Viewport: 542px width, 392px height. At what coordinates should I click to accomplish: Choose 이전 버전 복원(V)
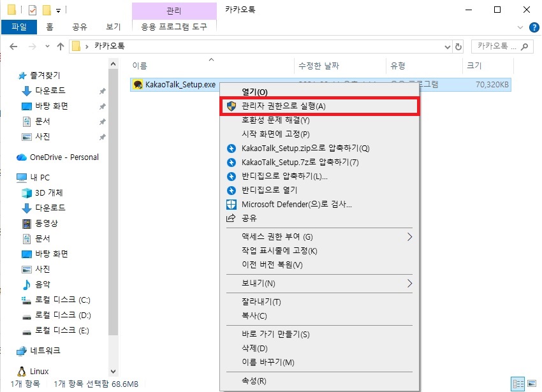pyautogui.click(x=319, y=265)
